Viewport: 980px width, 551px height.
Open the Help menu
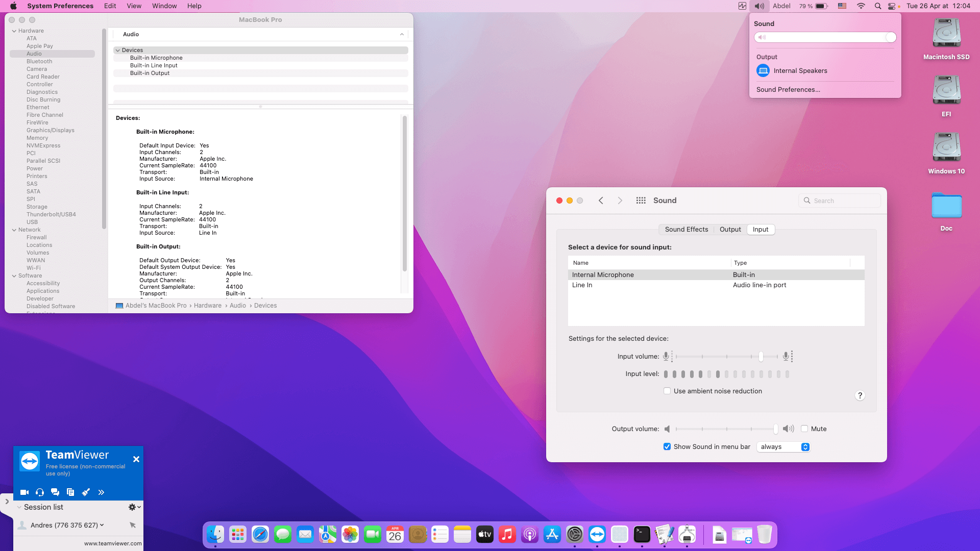click(x=194, y=6)
